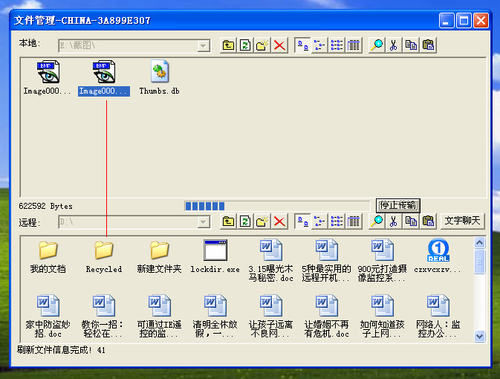
Task: Switch remote pane to small icons view
Action: pos(320,221)
